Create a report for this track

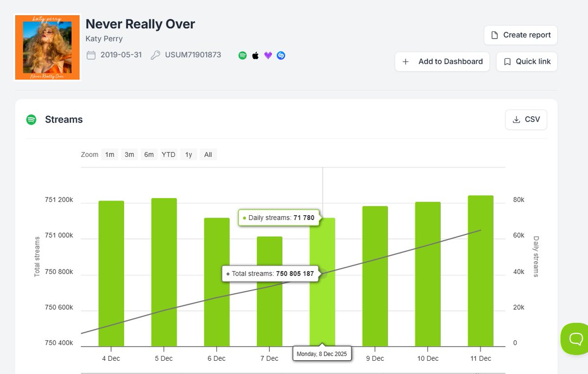(520, 35)
